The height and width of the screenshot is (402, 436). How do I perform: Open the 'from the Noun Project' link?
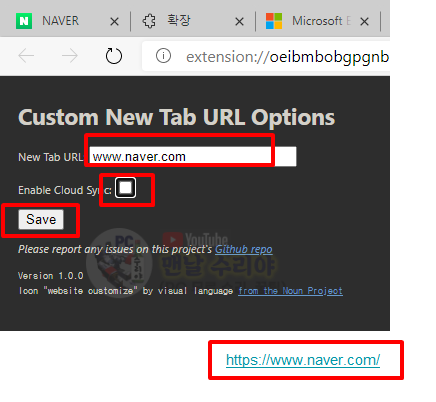(290, 291)
